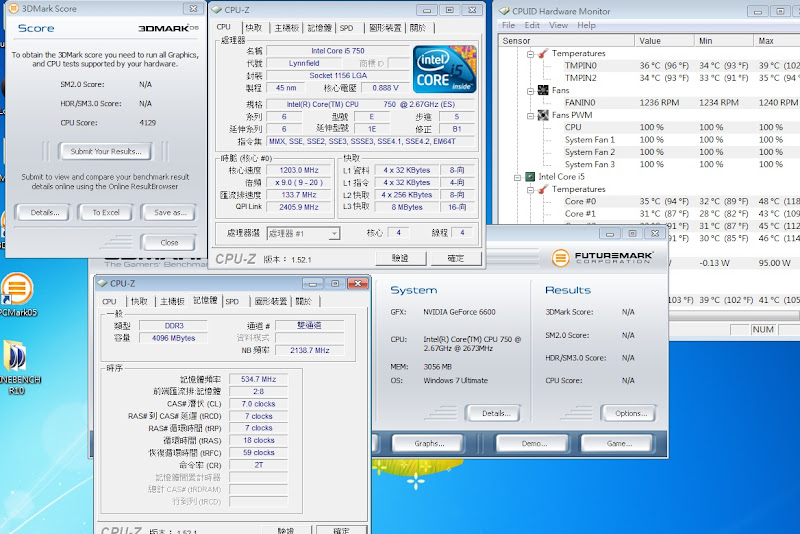This screenshot has width=800, height=534.
Task: Click the Min column header
Action: [723, 41]
